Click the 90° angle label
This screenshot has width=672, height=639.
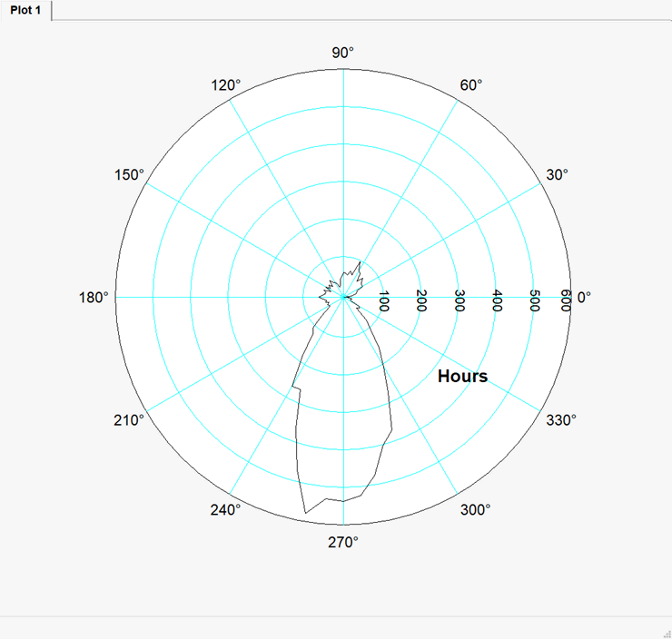[x=343, y=53]
